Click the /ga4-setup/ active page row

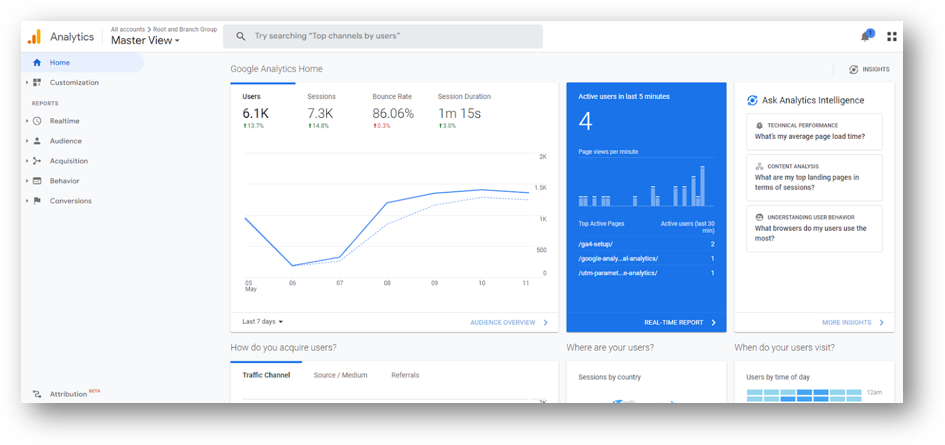(x=646, y=244)
